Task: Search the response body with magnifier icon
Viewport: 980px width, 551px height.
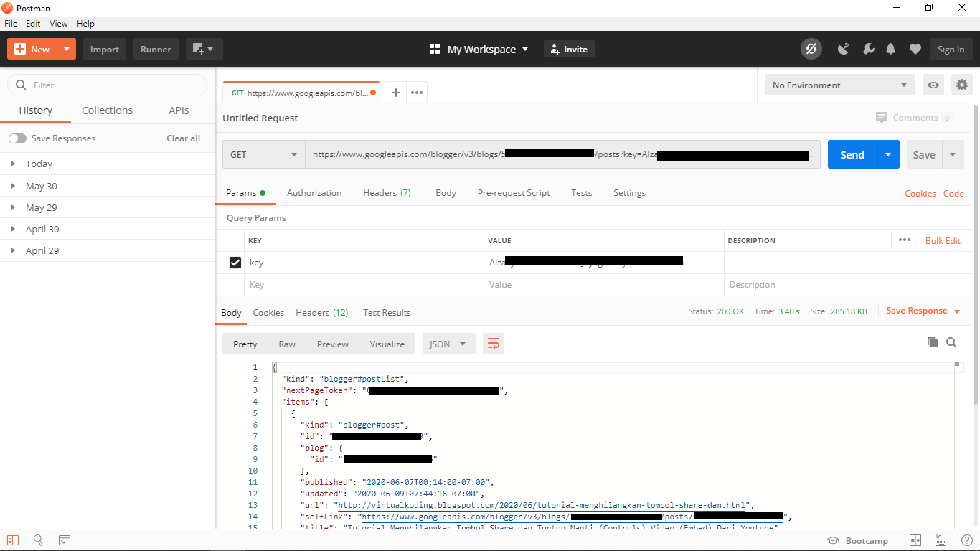Action: pyautogui.click(x=951, y=342)
